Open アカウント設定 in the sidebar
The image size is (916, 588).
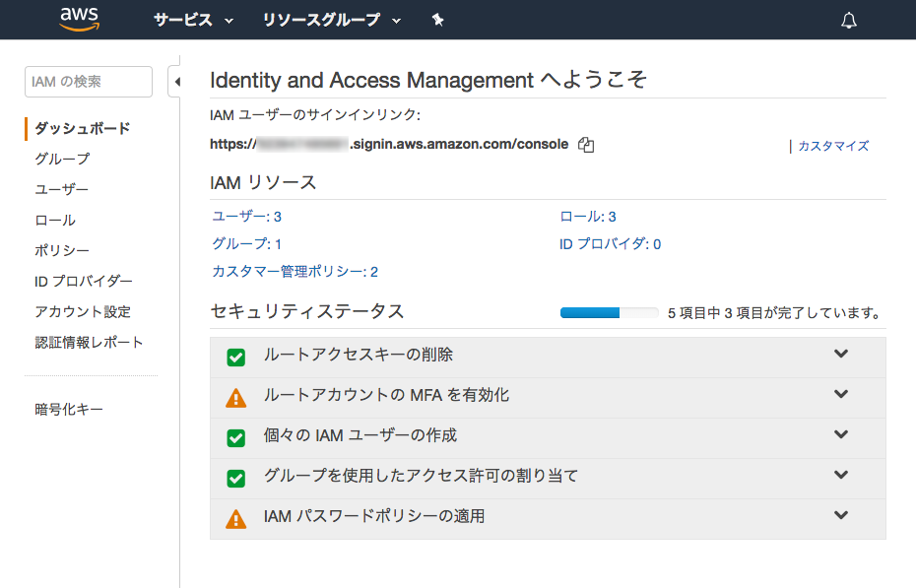click(x=83, y=312)
